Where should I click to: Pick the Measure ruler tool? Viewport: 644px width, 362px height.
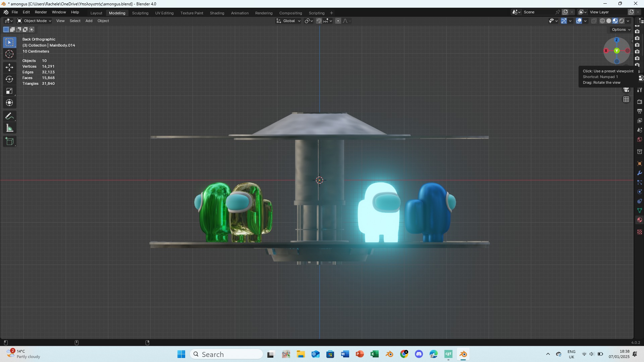(9, 128)
